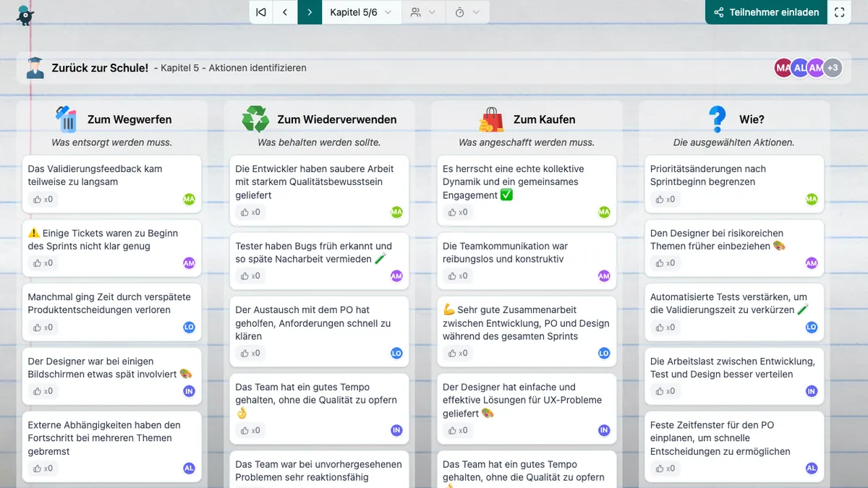Open the 'Kapitel 5/6' chapter dropdown

click(361, 12)
